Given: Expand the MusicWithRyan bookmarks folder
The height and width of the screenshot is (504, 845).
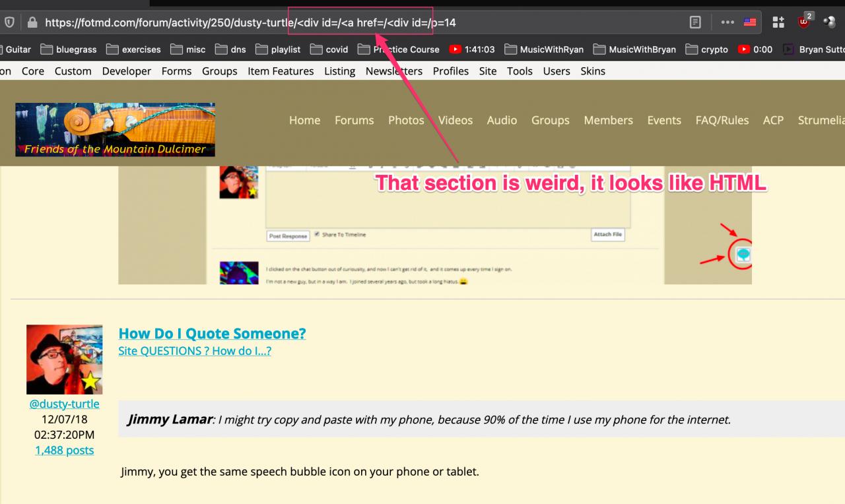Looking at the screenshot, I should point(545,49).
